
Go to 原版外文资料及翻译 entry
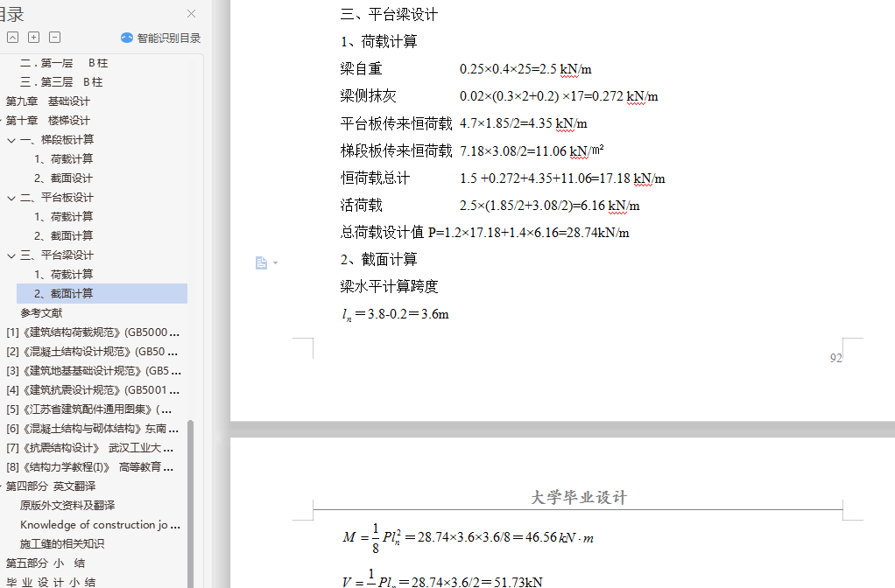click(67, 505)
